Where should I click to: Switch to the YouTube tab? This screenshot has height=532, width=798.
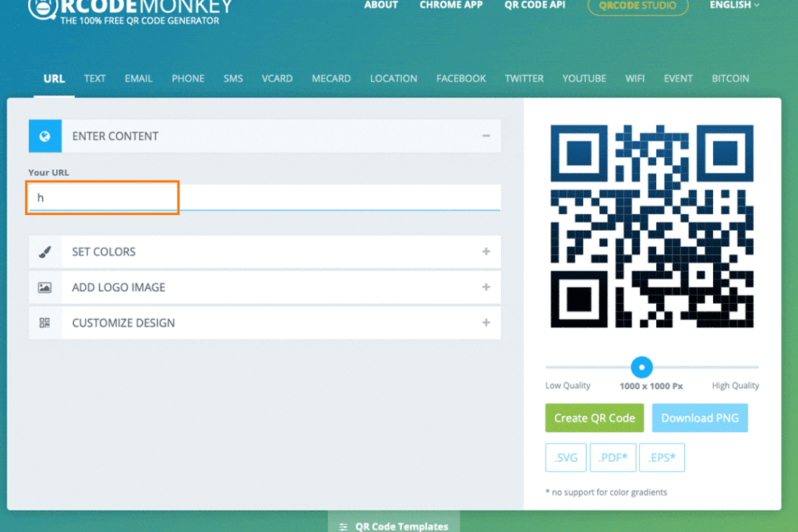click(x=584, y=79)
